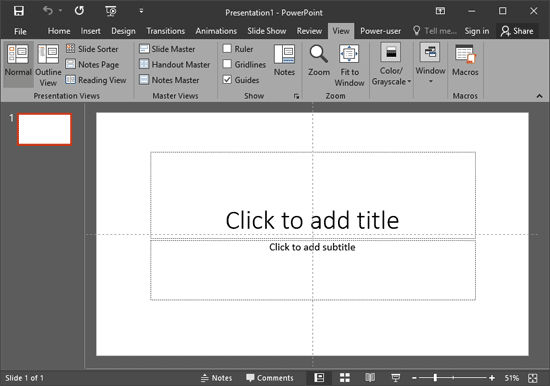Open Comments from the status bar
Image resolution: width=550 pixels, height=386 pixels.
pos(270,378)
